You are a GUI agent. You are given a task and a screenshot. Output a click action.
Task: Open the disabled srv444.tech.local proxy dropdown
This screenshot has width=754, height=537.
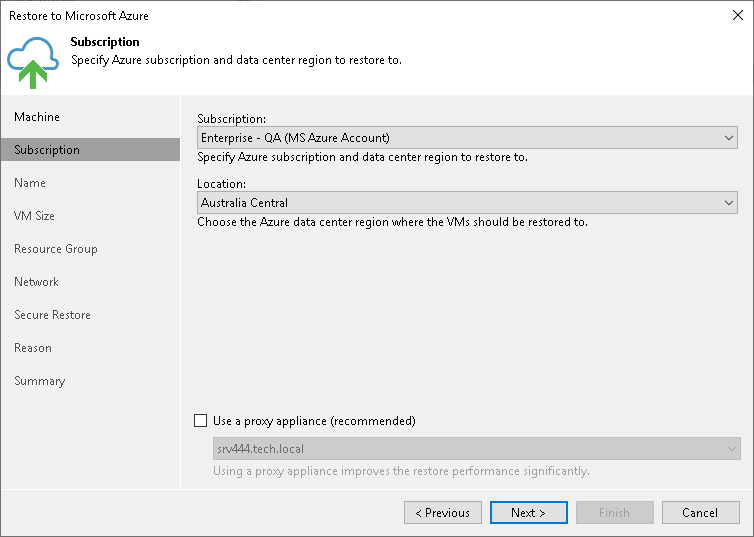point(477,449)
